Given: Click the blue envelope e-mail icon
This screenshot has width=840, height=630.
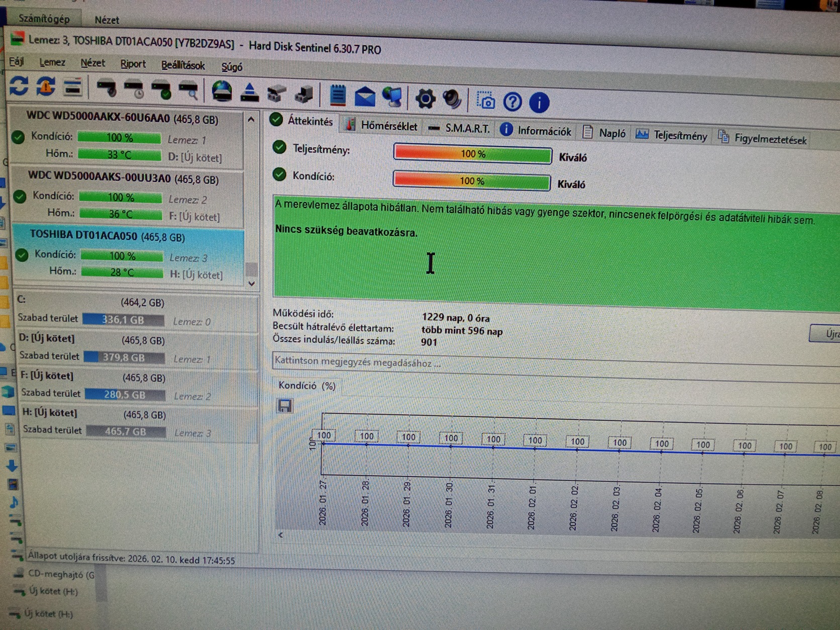Looking at the screenshot, I should pos(365,96).
